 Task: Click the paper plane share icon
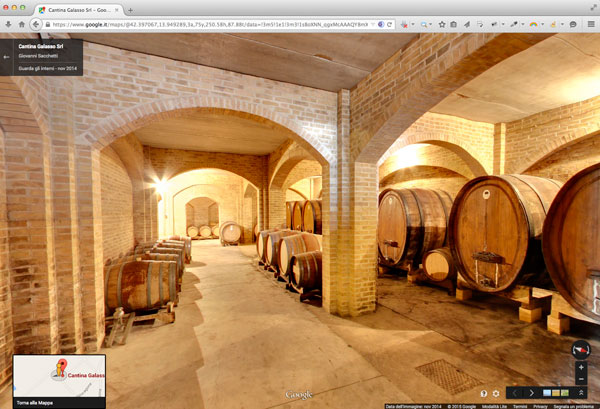tap(467, 24)
